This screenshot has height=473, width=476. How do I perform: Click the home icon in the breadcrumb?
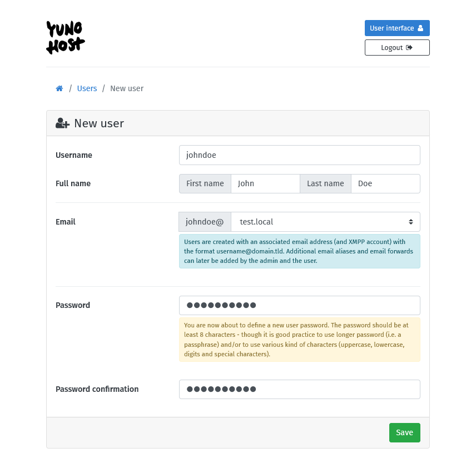point(59,88)
